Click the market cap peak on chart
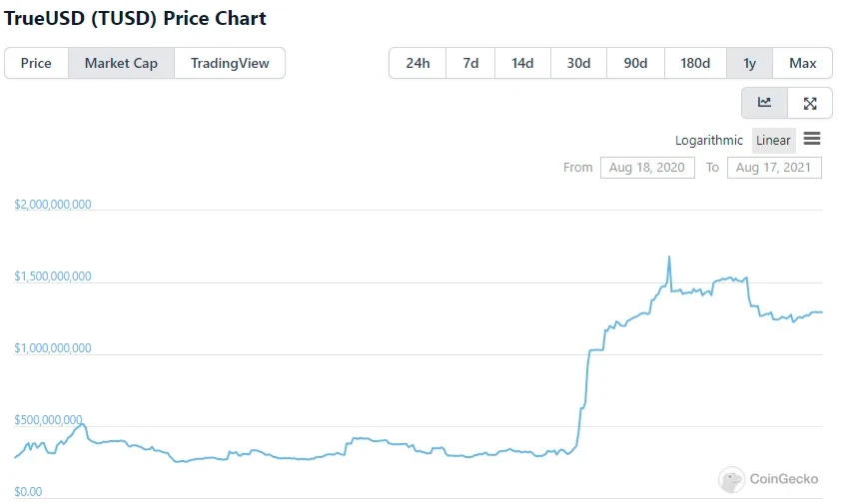The width and height of the screenshot is (845, 504). click(x=668, y=257)
